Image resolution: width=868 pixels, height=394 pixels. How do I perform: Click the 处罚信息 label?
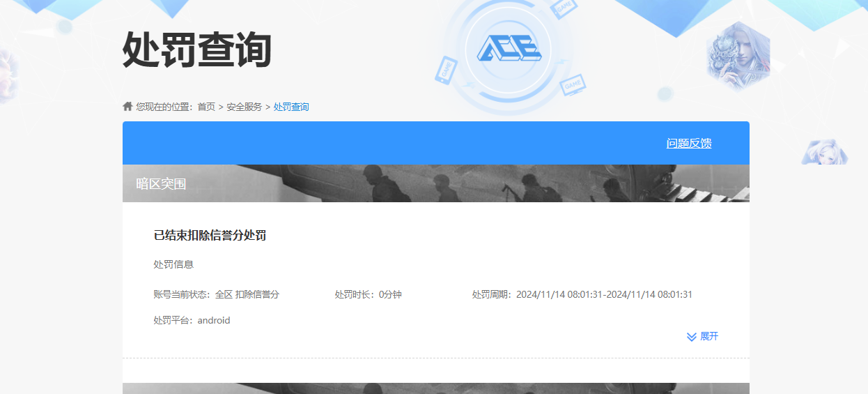[x=173, y=264]
